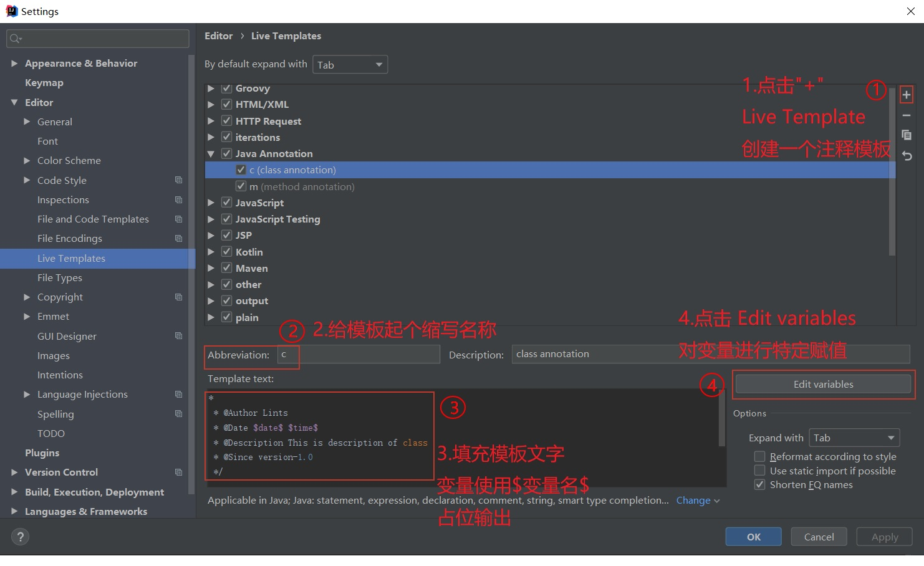
Task: Click the export icon next to Code Style
Action: click(179, 180)
